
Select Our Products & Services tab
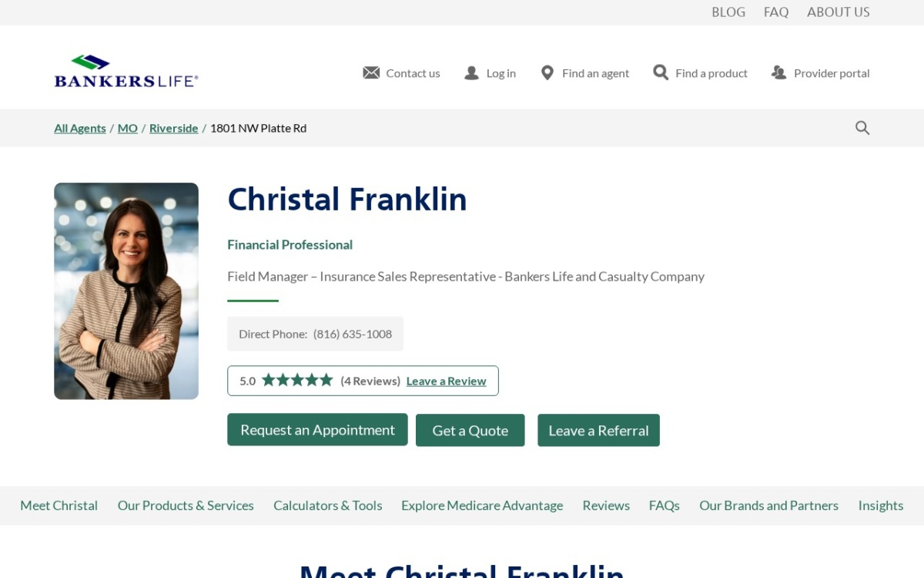click(186, 506)
